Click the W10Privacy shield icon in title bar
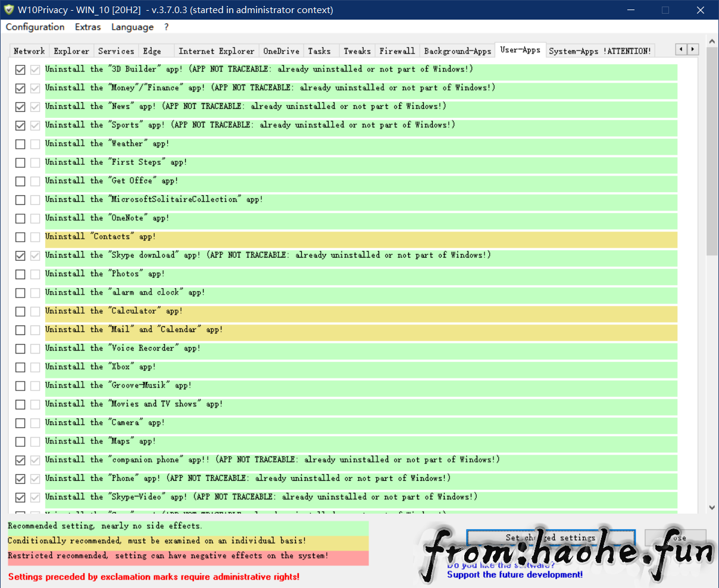719x588 pixels. coord(8,10)
